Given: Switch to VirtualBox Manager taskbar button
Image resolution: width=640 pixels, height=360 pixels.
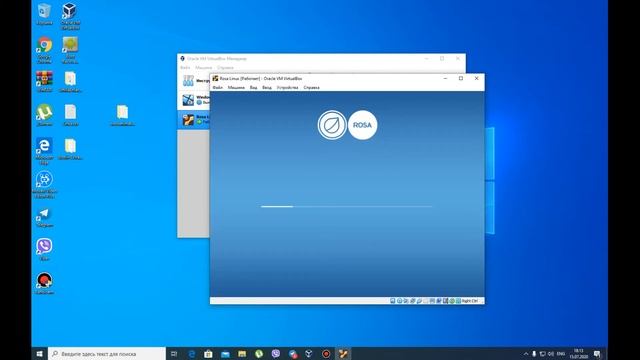Looking at the screenshot, I should 309,353.
